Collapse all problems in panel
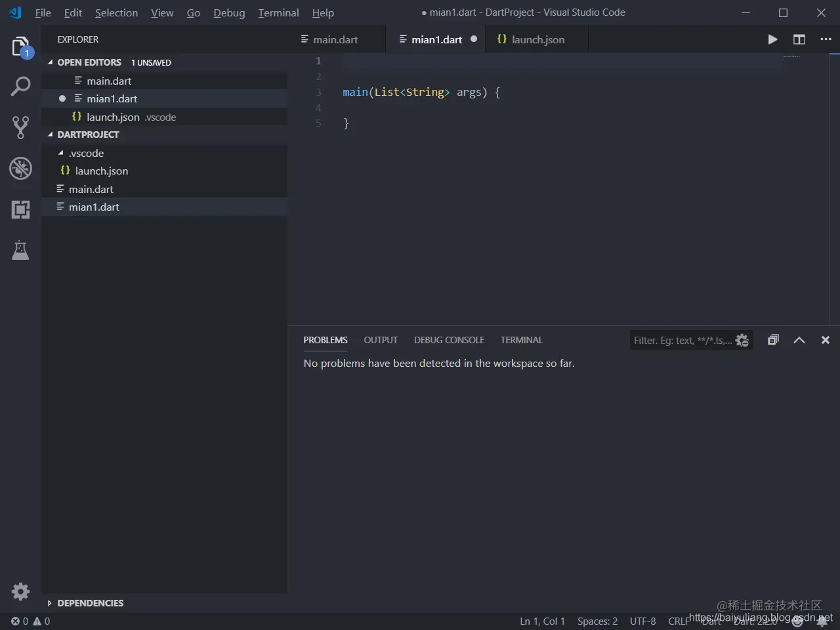The height and width of the screenshot is (630, 840). [x=773, y=340]
